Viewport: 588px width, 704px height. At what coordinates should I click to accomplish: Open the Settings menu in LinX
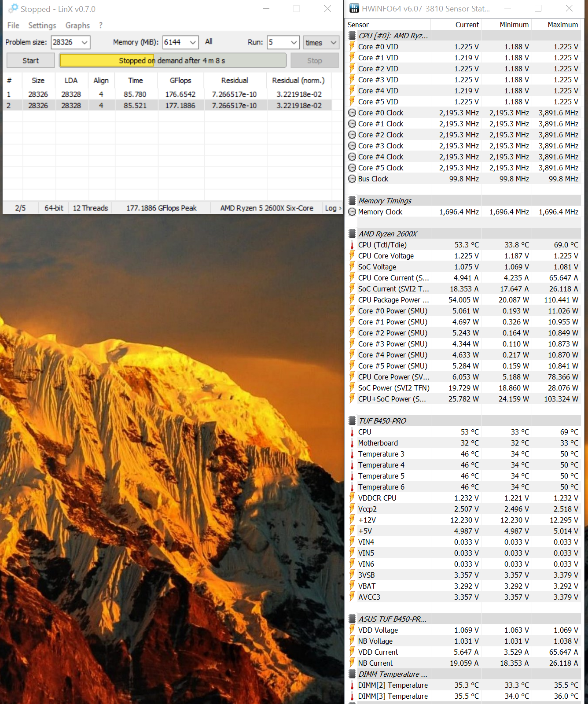(42, 26)
